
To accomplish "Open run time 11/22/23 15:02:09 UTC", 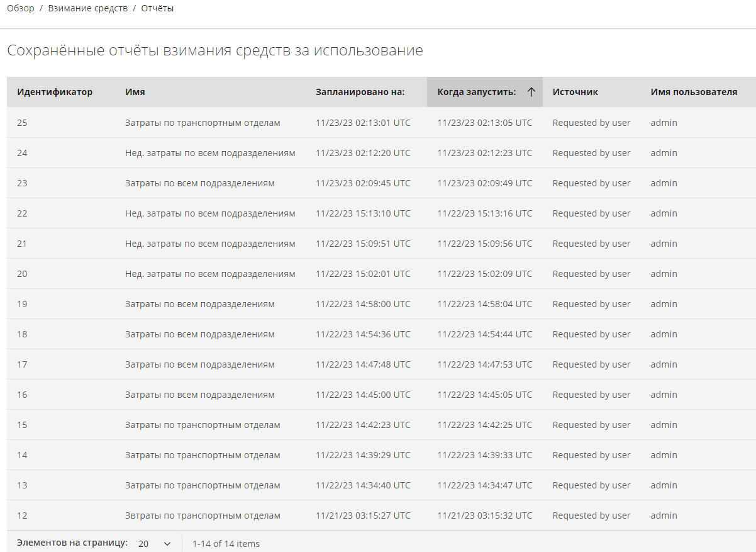I will (x=484, y=274).
